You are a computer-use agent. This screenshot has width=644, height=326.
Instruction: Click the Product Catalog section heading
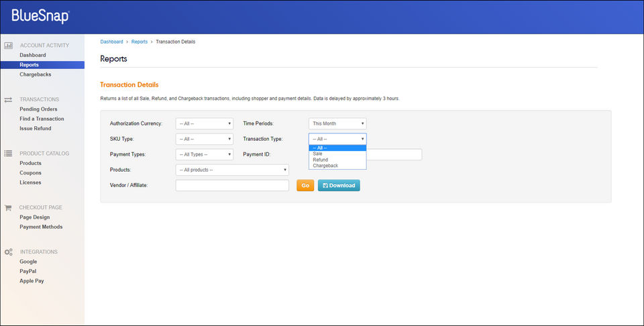pyautogui.click(x=44, y=154)
